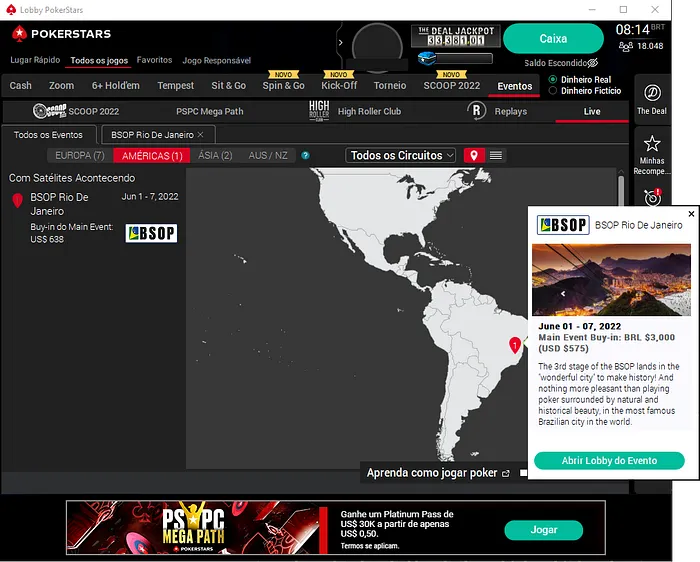Open the Torneio tab
This screenshot has height=562, width=700.
[x=390, y=86]
